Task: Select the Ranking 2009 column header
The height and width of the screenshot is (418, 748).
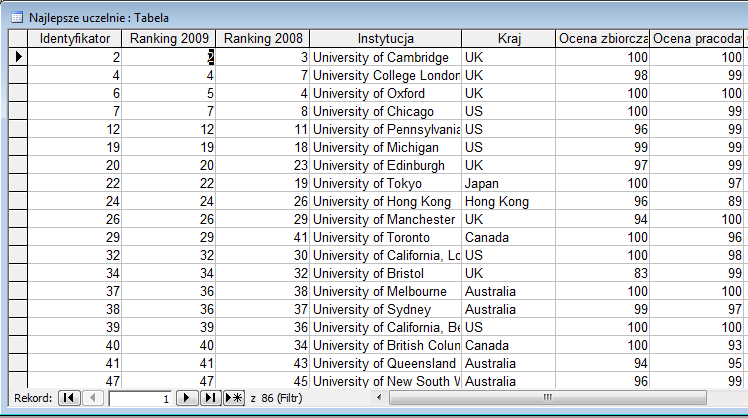Action: tap(169, 39)
